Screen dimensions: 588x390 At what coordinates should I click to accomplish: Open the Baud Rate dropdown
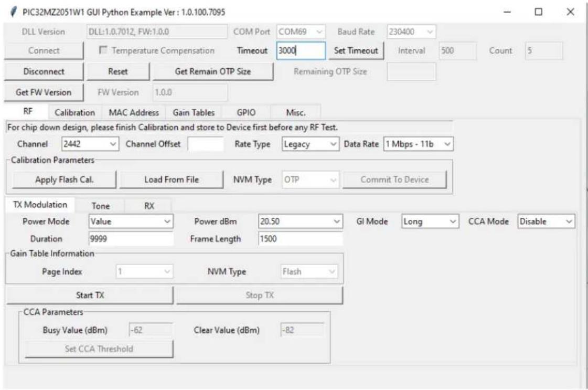411,31
